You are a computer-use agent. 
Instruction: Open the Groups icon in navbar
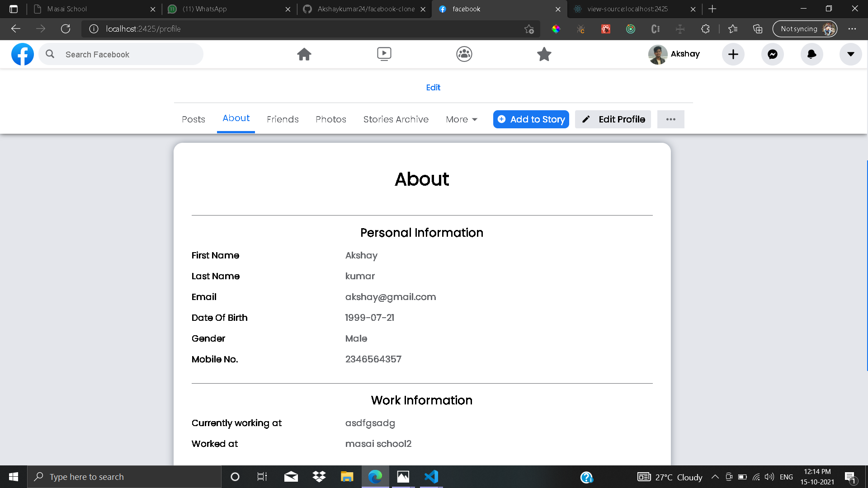(x=464, y=54)
